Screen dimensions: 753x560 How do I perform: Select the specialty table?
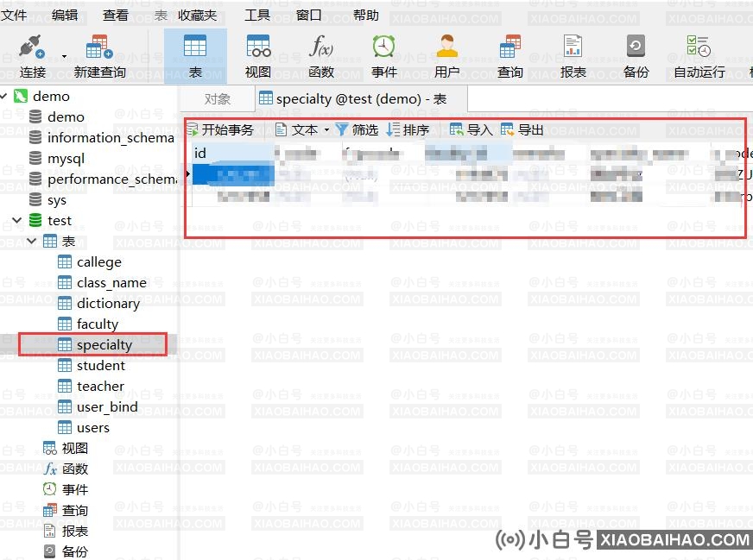104,344
